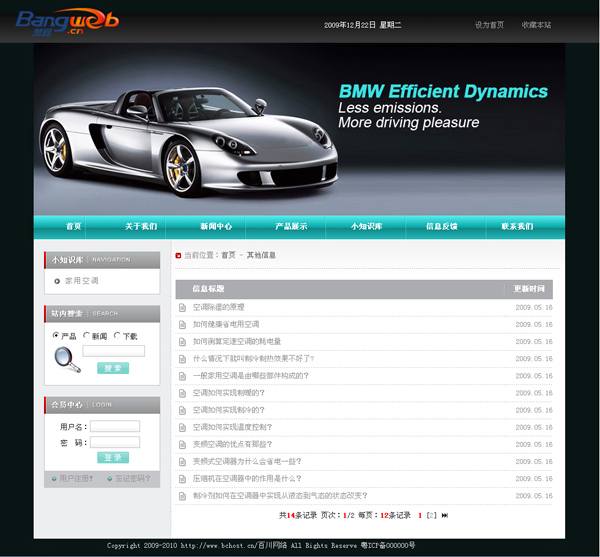This screenshot has width=600, height=557.
Task: Click the 设为首页 link in header
Action: (489, 24)
